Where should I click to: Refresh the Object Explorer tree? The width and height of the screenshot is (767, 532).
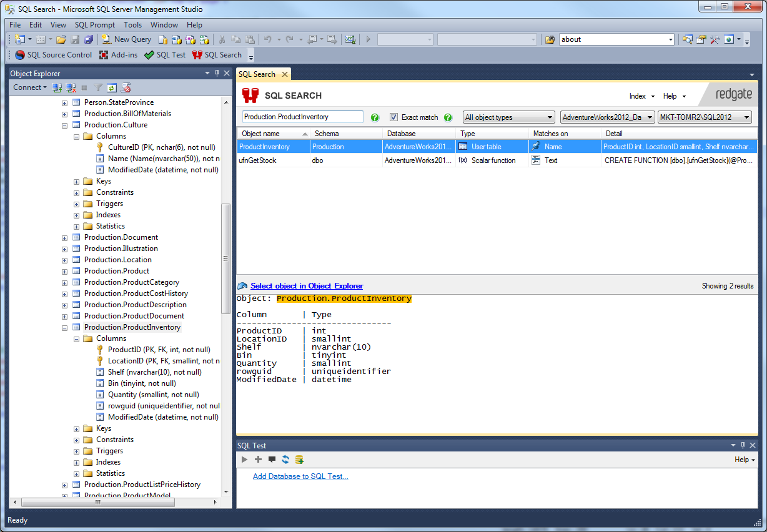pyautogui.click(x=111, y=87)
